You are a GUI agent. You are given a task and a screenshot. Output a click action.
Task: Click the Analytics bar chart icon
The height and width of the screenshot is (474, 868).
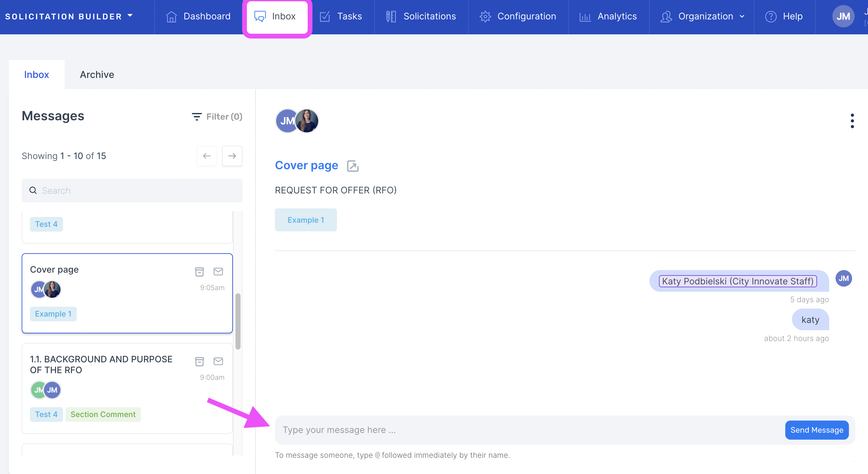pos(585,17)
